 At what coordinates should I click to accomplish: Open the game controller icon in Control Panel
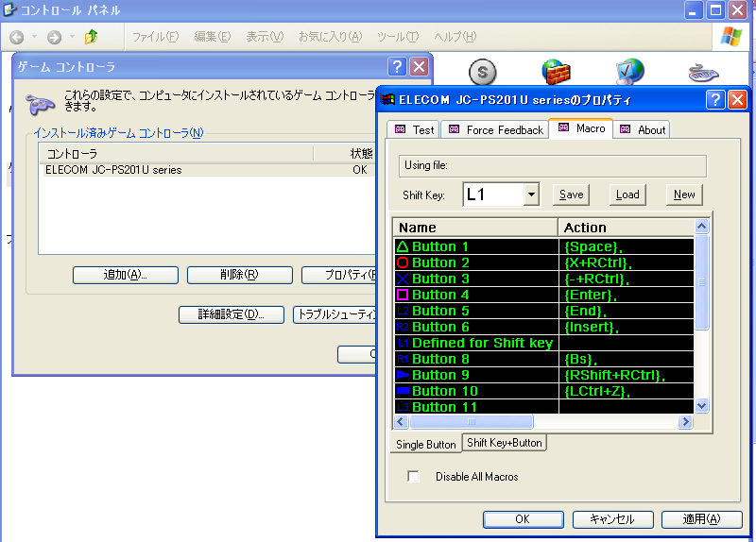tap(703, 73)
